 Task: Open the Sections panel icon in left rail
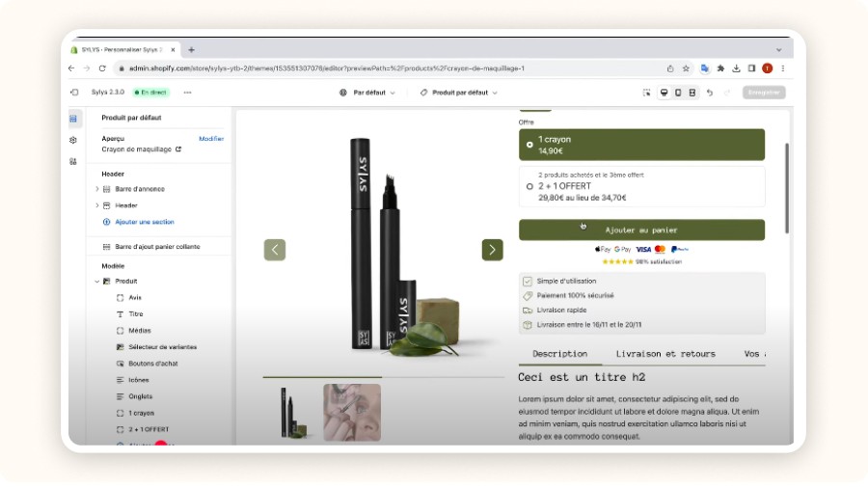tap(73, 119)
